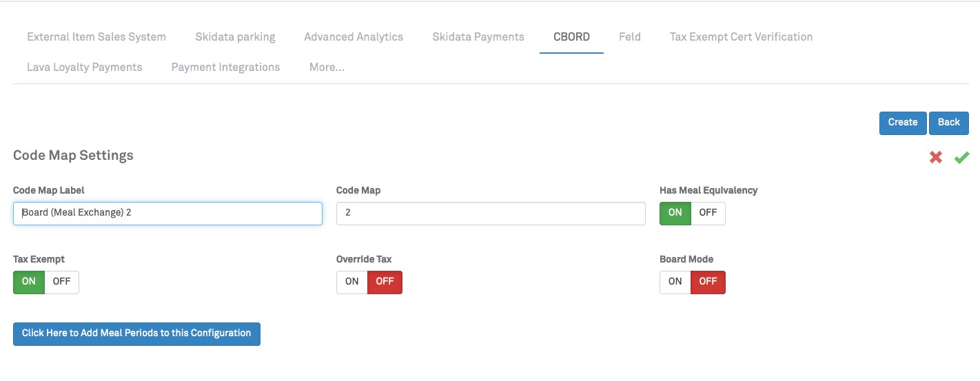The width and height of the screenshot is (980, 381).
Task: Open Tax Exempt Cert Verification tab
Action: click(x=741, y=37)
